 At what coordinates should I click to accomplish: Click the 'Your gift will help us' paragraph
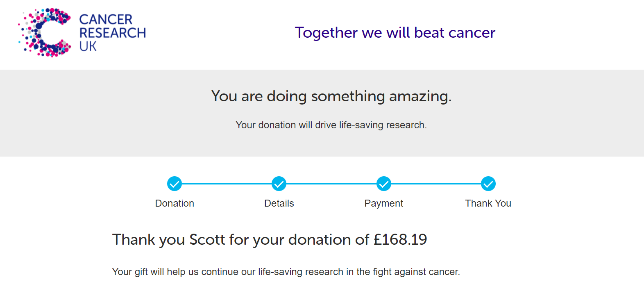click(286, 272)
